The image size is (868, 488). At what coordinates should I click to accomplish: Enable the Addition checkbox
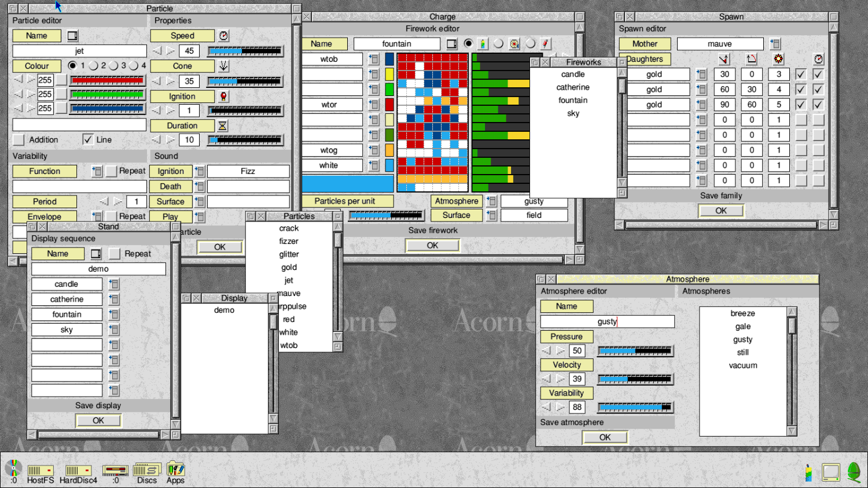coord(19,140)
